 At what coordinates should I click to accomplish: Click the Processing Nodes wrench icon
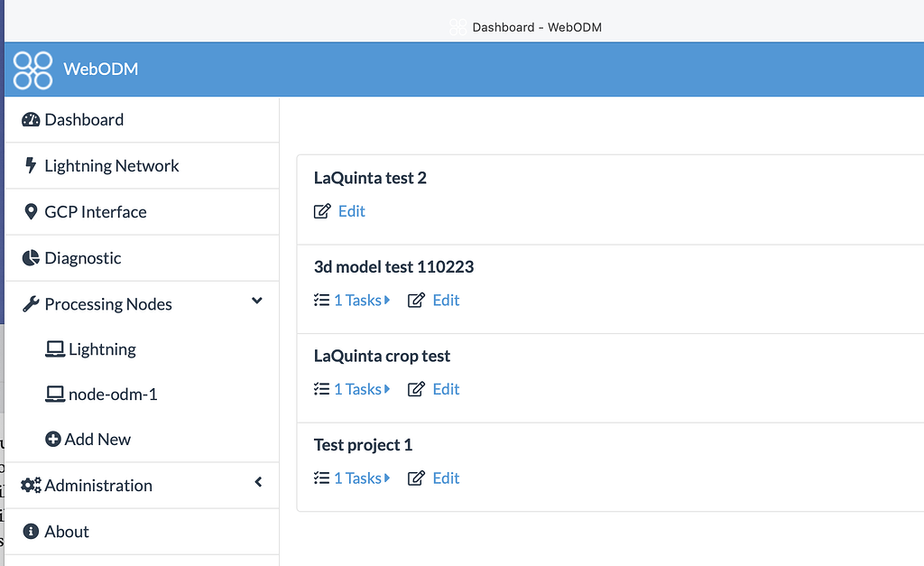[x=31, y=304]
